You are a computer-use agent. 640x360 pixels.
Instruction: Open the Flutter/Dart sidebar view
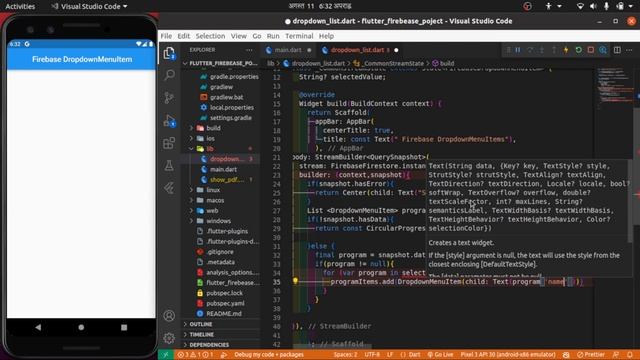click(169, 188)
